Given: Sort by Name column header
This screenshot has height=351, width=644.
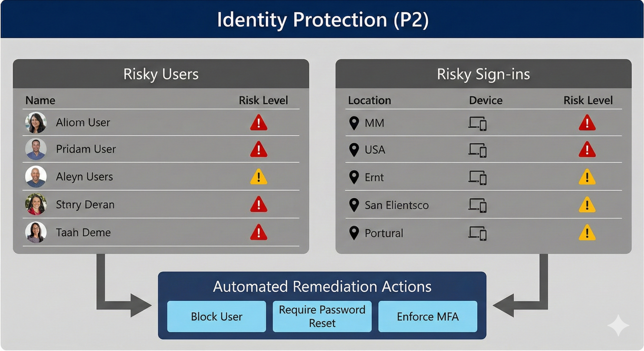Looking at the screenshot, I should (40, 100).
